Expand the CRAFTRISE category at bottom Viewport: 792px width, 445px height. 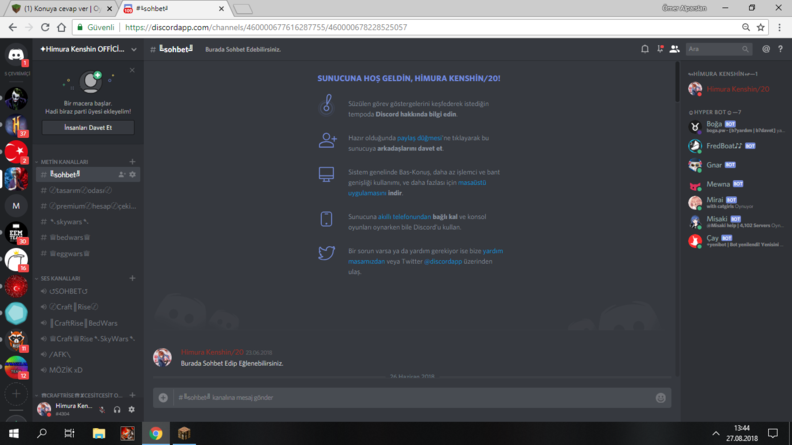pos(81,395)
